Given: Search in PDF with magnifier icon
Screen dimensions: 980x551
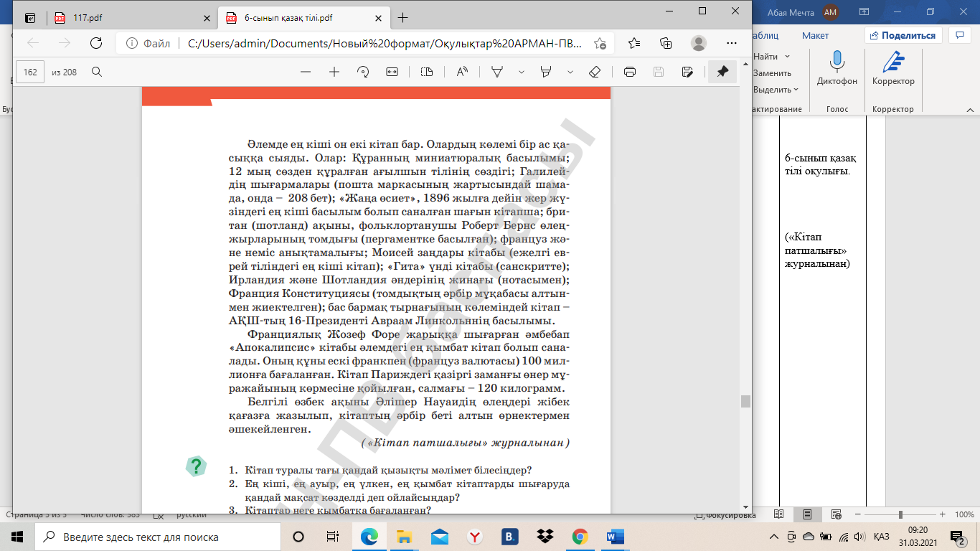Looking at the screenshot, I should tap(97, 72).
